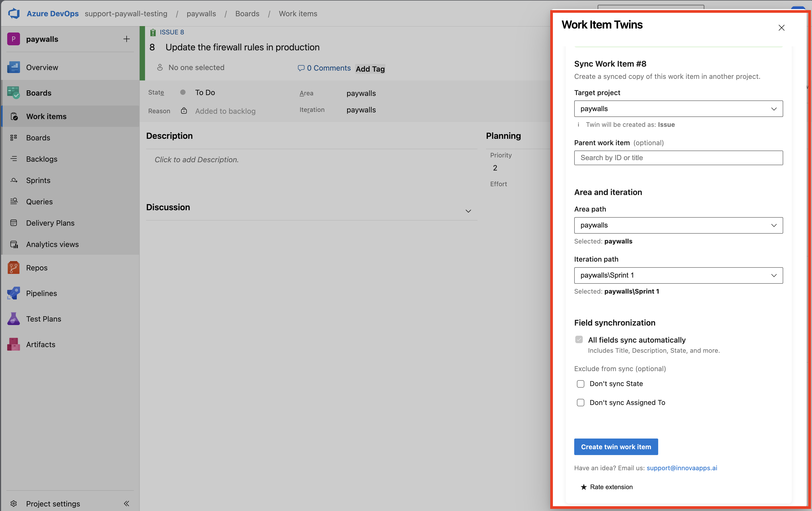This screenshot has width=812, height=511.
Task: Toggle All fields sync automatically checkbox
Action: [x=579, y=339]
